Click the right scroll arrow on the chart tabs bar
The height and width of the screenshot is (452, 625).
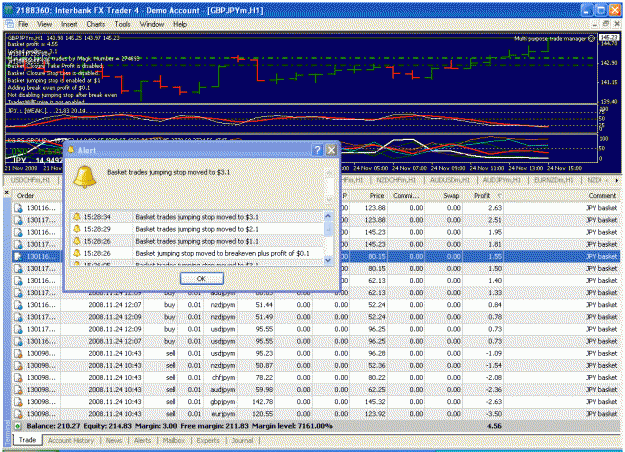[x=617, y=181]
